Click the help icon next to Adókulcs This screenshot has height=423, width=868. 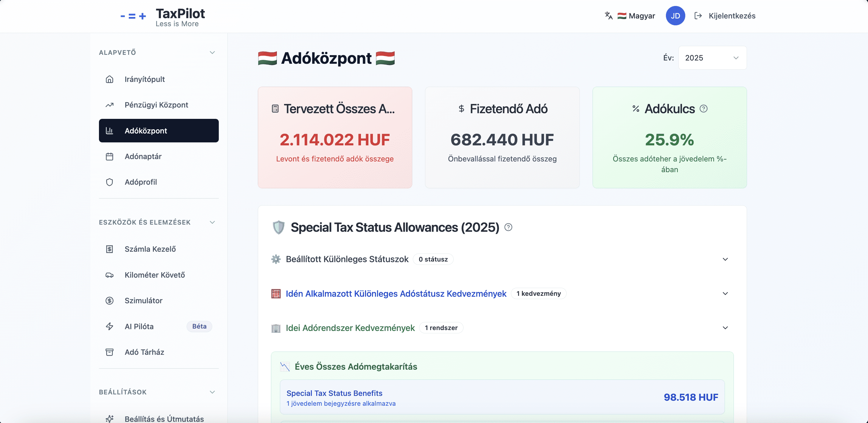click(x=703, y=108)
